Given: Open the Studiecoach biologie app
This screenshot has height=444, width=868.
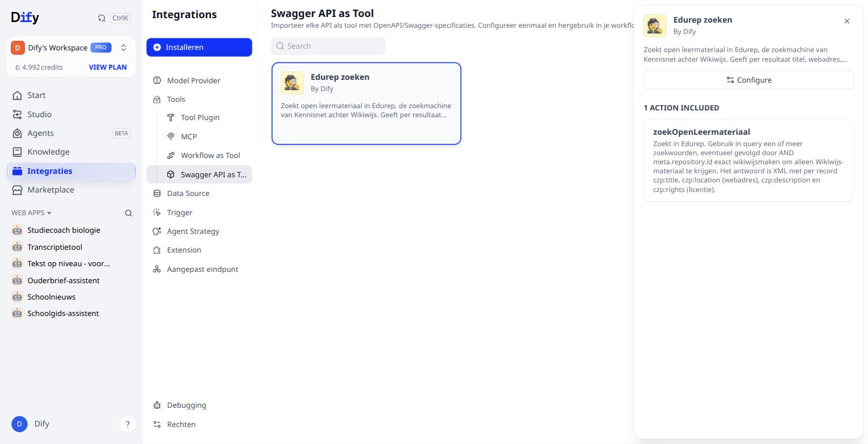Looking at the screenshot, I should click(71, 230).
